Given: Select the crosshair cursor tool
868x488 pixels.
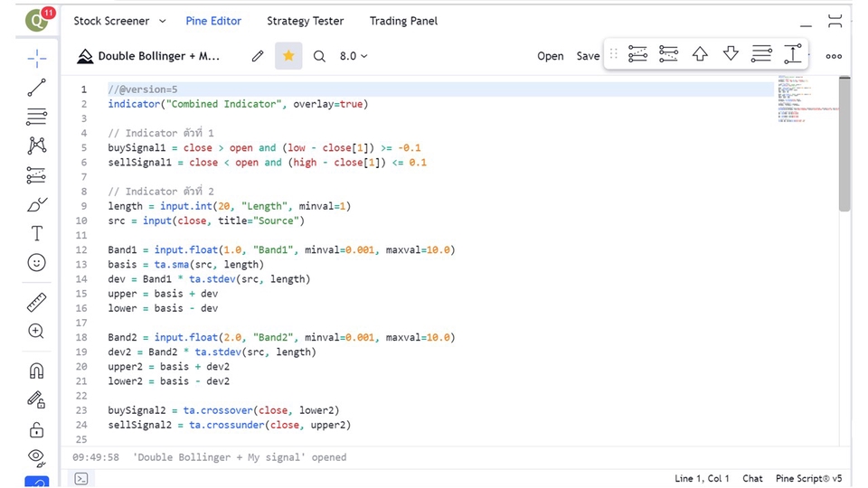Looking at the screenshot, I should pos(36,58).
